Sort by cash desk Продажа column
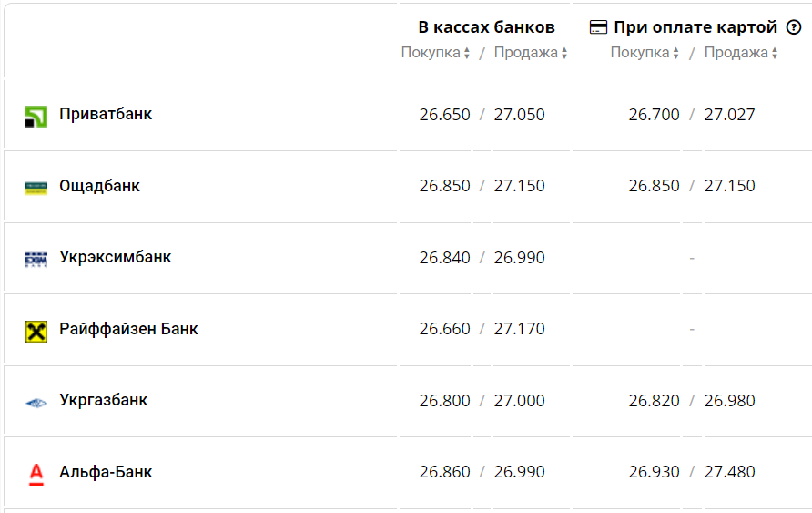 [x=531, y=53]
